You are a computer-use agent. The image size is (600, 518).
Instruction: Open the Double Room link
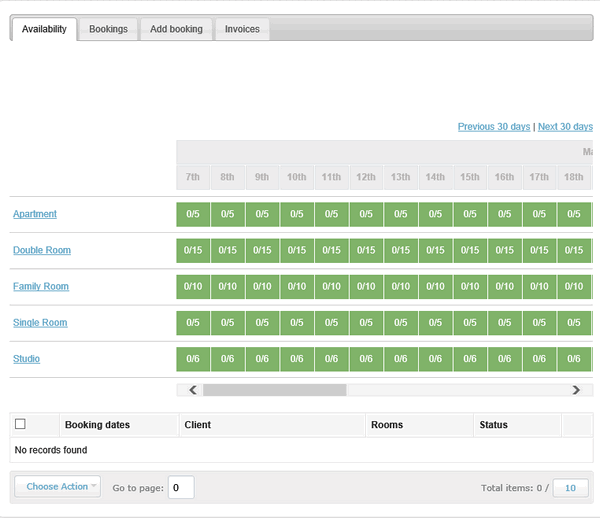point(42,250)
